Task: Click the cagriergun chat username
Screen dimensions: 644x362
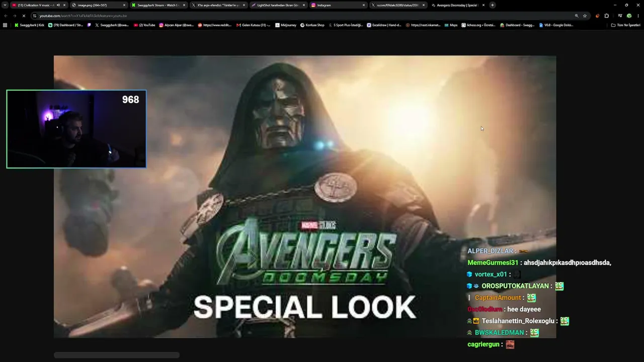Action: click(x=484, y=344)
